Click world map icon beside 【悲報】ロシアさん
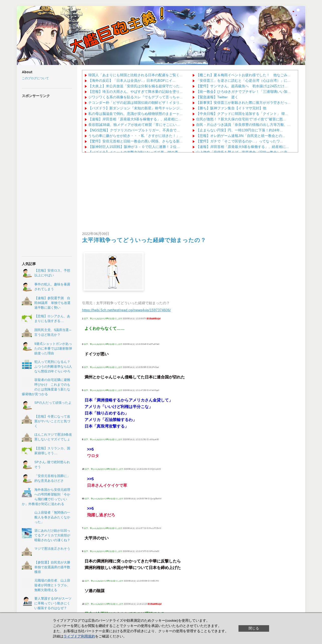 pyautogui.click(x=27, y=319)
